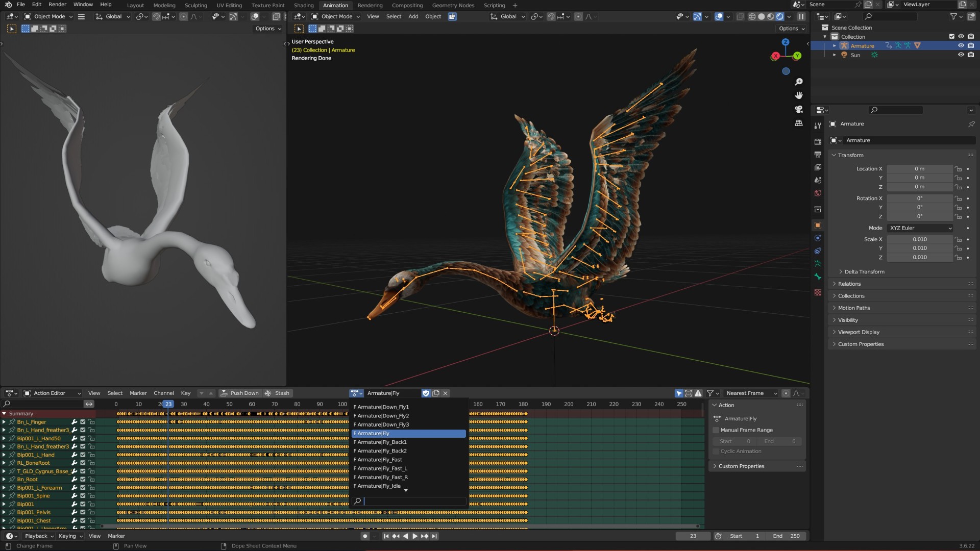The image size is (980, 551).
Task: Open the Object Data armature properties tab
Action: click(818, 264)
